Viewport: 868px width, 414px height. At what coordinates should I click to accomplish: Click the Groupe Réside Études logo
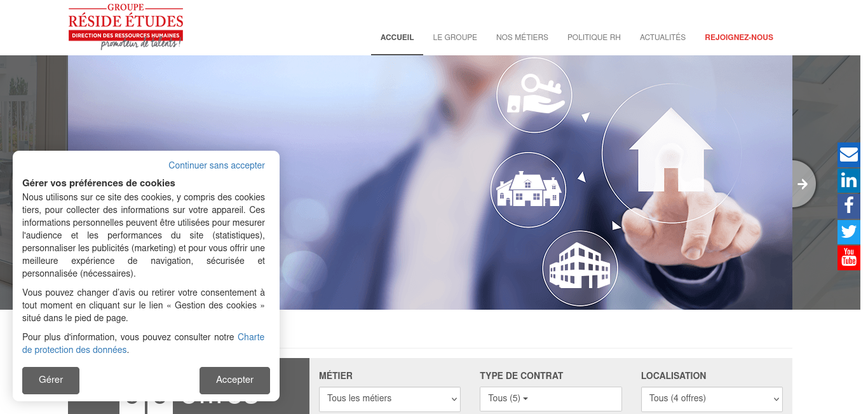(x=126, y=27)
